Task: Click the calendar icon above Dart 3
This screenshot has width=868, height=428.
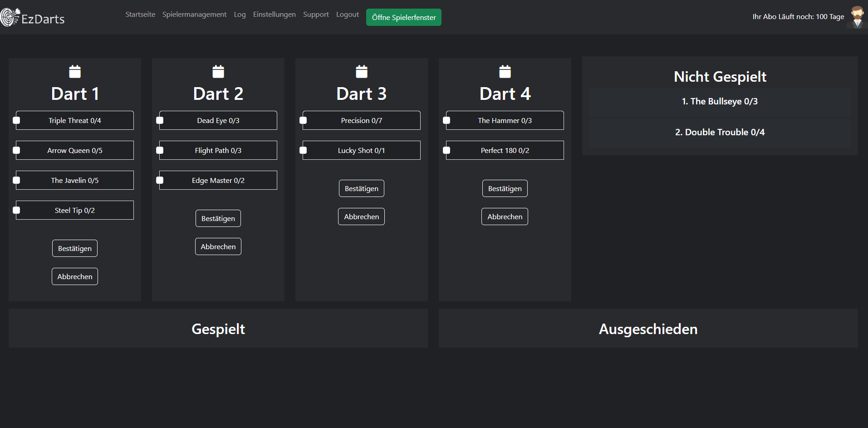Action: pyautogui.click(x=362, y=72)
